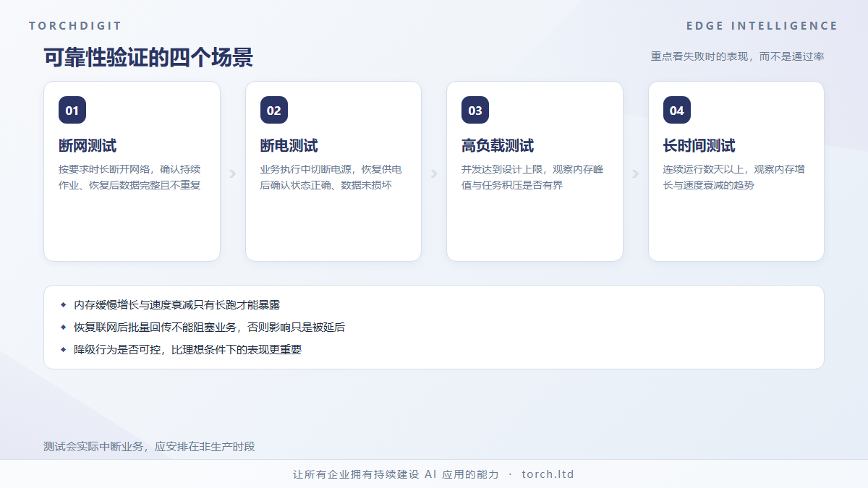Click diamond bullet before 降级行为
This screenshot has height=488, width=868.
click(x=63, y=350)
